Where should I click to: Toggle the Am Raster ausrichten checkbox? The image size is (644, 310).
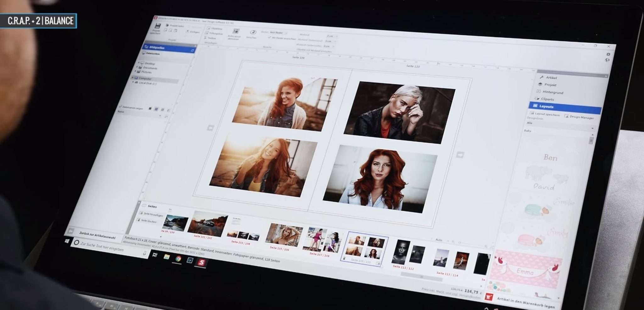click(269, 37)
